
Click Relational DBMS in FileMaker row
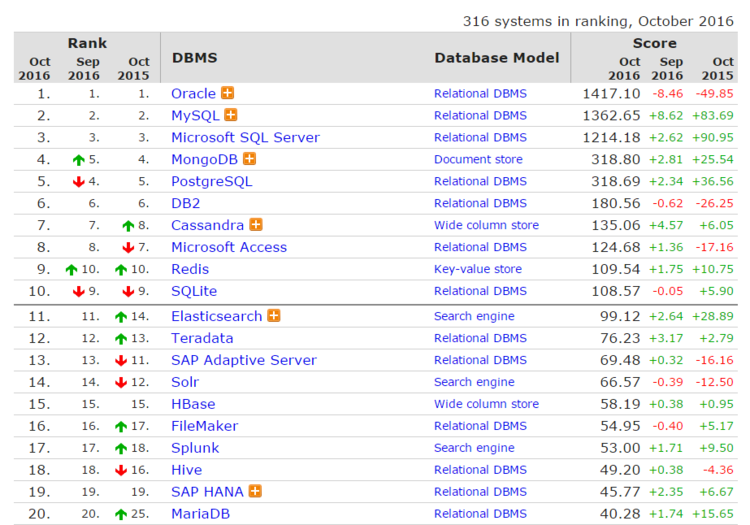pos(480,426)
